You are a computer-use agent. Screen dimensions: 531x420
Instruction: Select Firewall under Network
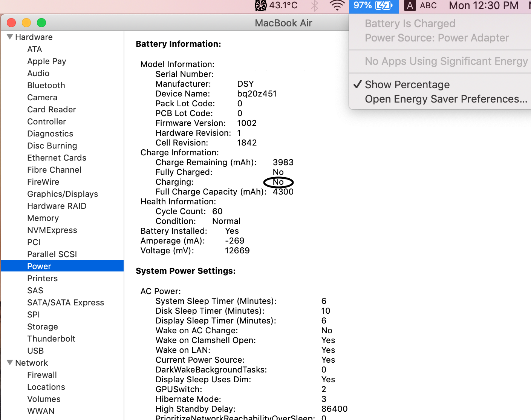click(42, 375)
